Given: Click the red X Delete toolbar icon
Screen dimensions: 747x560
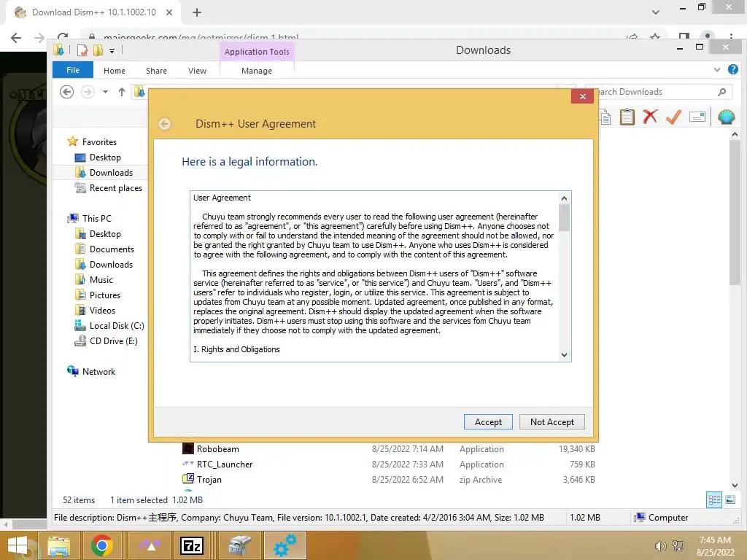Looking at the screenshot, I should pyautogui.click(x=650, y=117).
